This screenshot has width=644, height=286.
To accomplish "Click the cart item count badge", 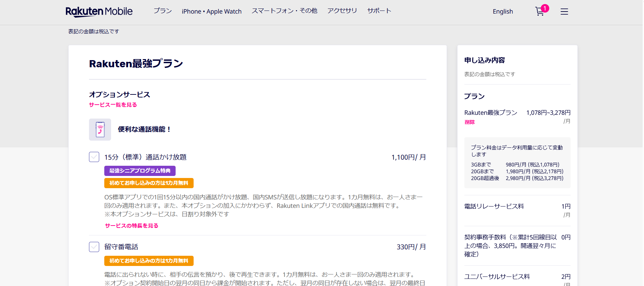I will coord(545,8).
